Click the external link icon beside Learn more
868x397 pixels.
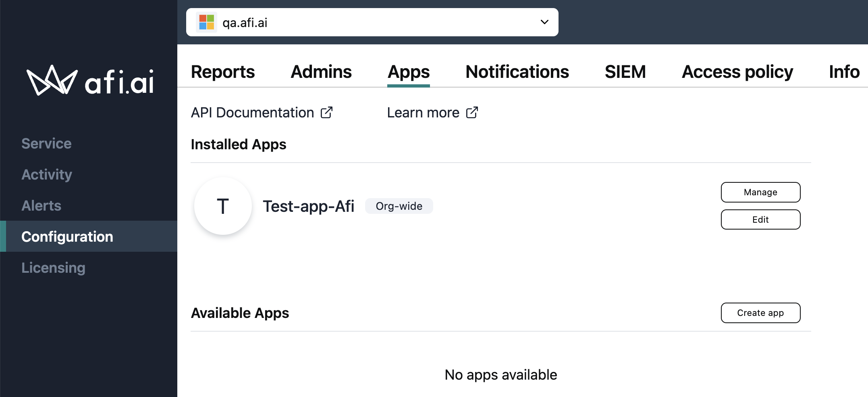coord(472,113)
